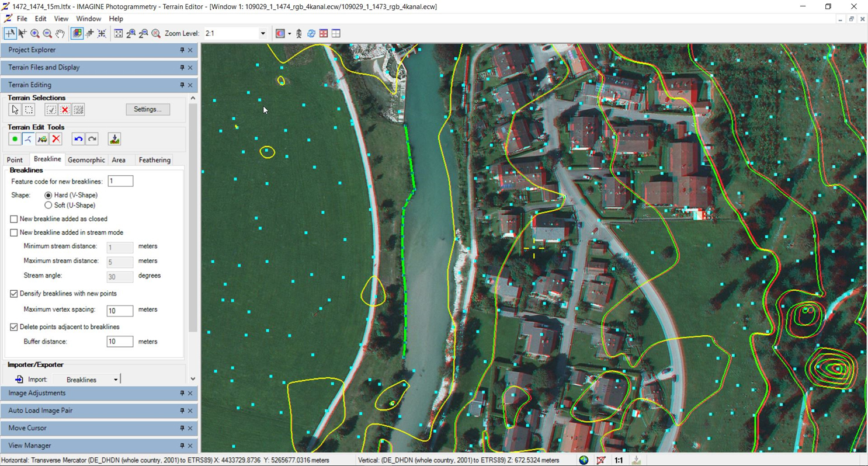Click the Settings... button
The height and width of the screenshot is (466, 868).
click(148, 109)
